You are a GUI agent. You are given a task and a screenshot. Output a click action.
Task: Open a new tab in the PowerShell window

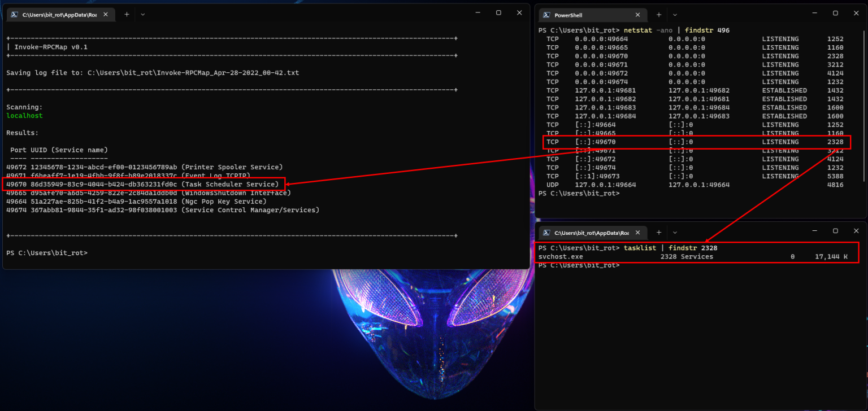[x=659, y=15]
